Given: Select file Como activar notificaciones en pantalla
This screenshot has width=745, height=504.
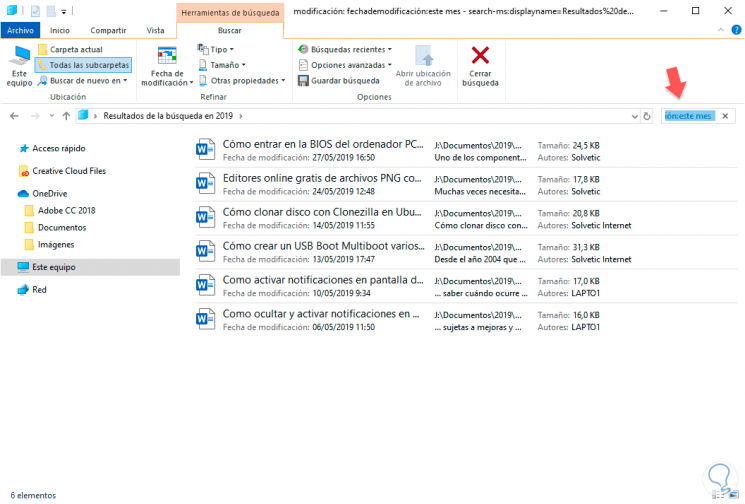Looking at the screenshot, I should click(x=466, y=286).
